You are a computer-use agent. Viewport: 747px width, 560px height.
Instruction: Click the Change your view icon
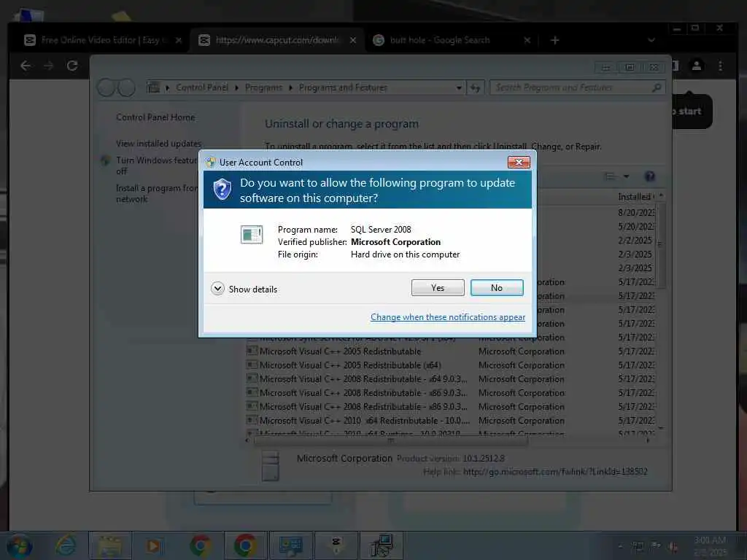coord(610,176)
